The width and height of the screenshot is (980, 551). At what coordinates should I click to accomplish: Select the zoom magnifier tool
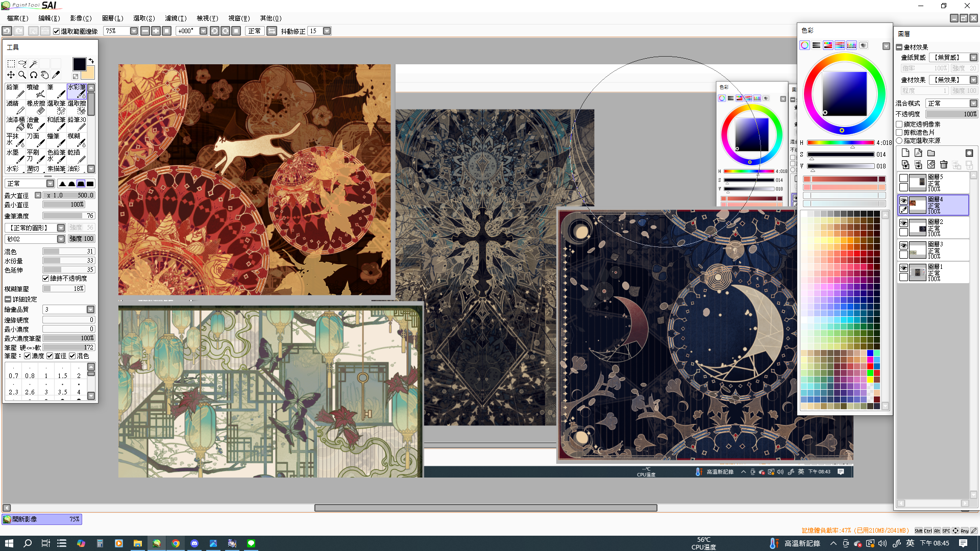[22, 75]
